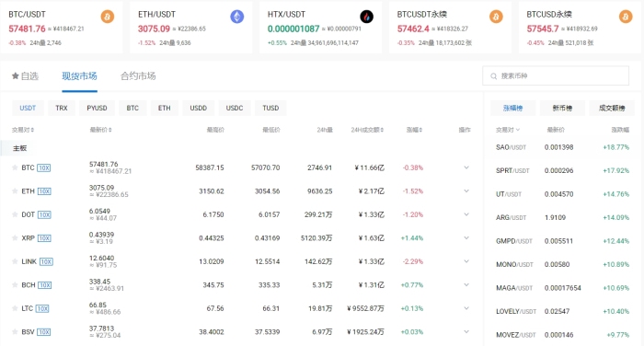644x346 pixels.
Task: Open SAO/USDT pair in gainers list
Action: tap(511, 147)
